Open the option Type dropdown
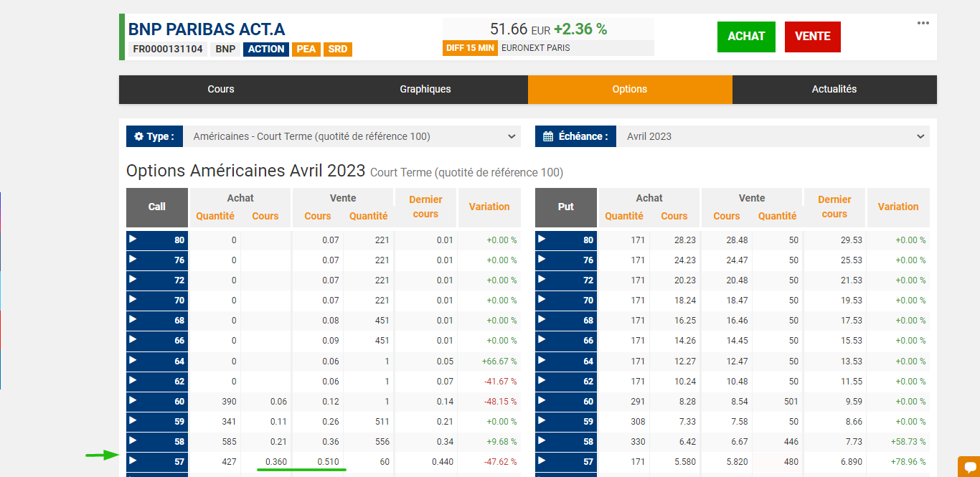The height and width of the screenshot is (477, 980). pos(352,136)
